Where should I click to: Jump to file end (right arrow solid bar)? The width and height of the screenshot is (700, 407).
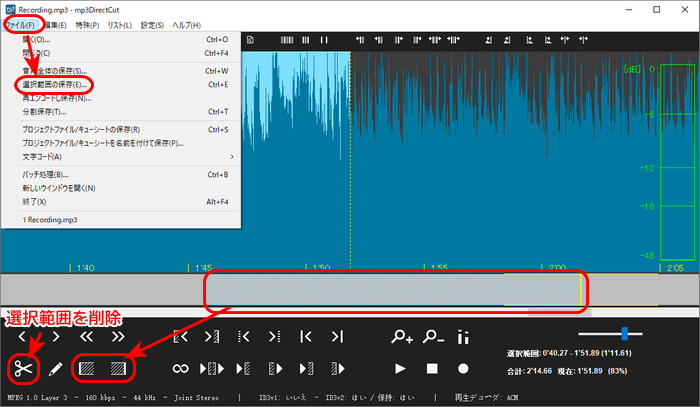(338, 336)
